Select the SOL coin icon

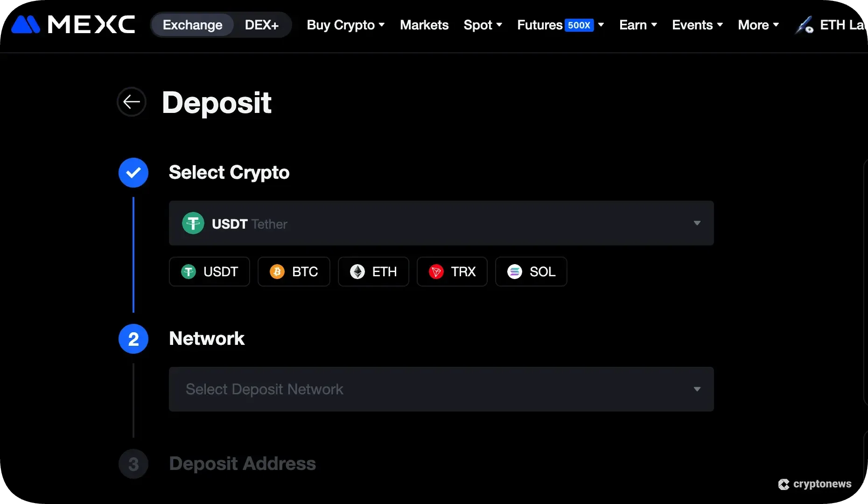(515, 272)
